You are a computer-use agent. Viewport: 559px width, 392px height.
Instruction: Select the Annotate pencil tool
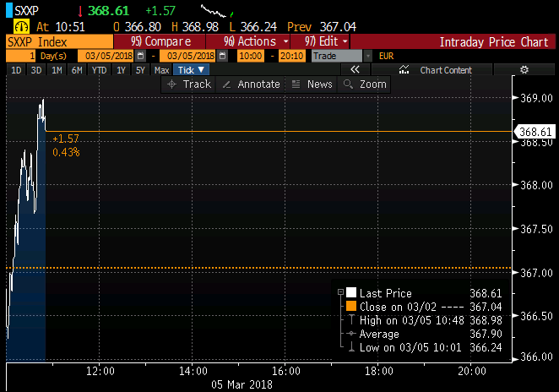pyautogui.click(x=250, y=84)
